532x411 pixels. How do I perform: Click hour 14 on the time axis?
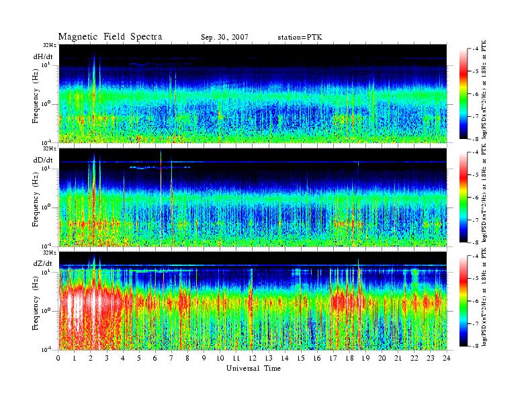[x=285, y=359]
